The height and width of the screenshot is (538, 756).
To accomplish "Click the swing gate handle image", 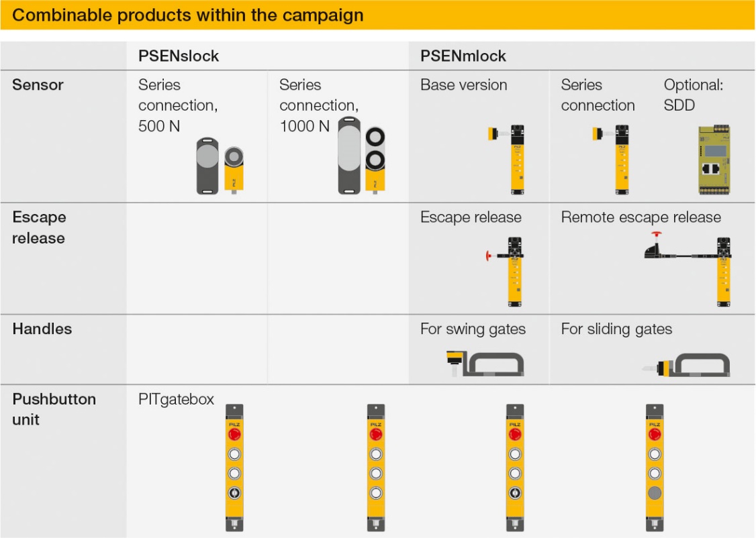I will tap(485, 364).
